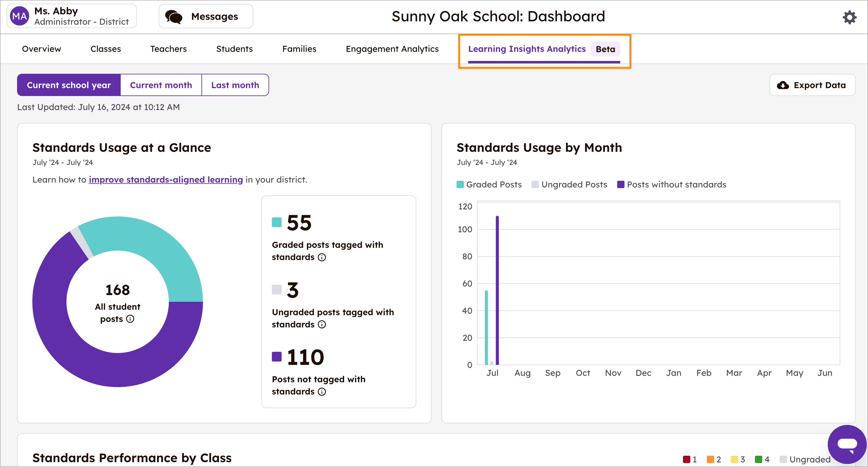This screenshot has height=467, width=868.
Task: Toggle Posts without standards legend swatch
Action: (621, 185)
